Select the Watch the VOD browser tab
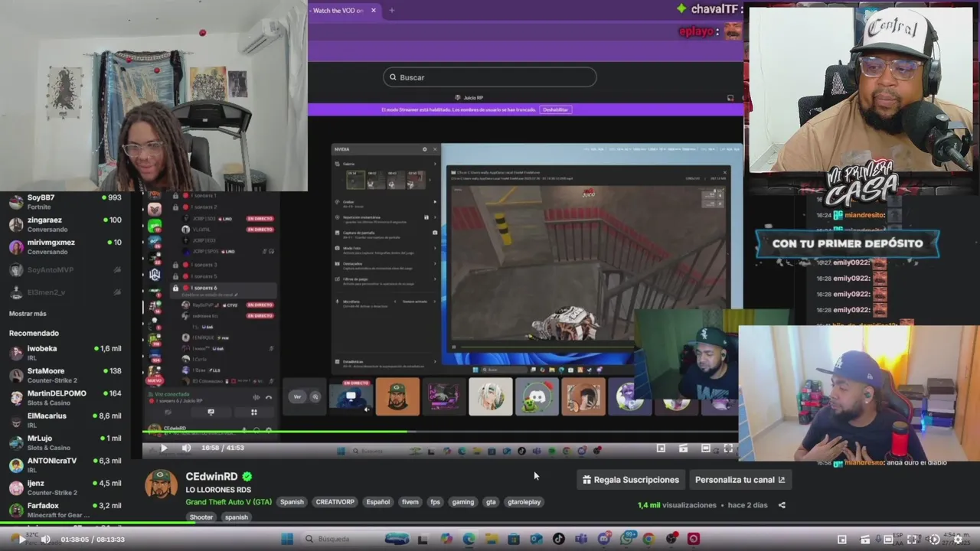This screenshot has width=980, height=551. pos(338,11)
